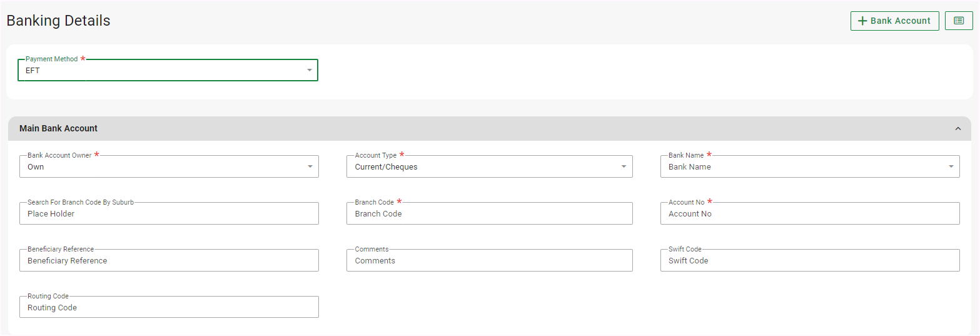Focus the Routing Code input
This screenshot has height=336, width=980.
169,308
